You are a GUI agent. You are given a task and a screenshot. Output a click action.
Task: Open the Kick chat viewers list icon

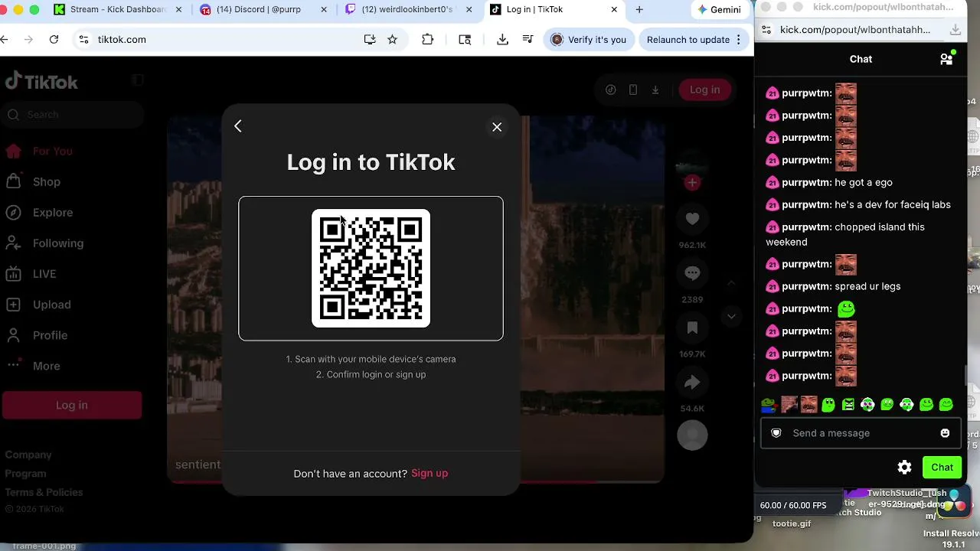946,59
